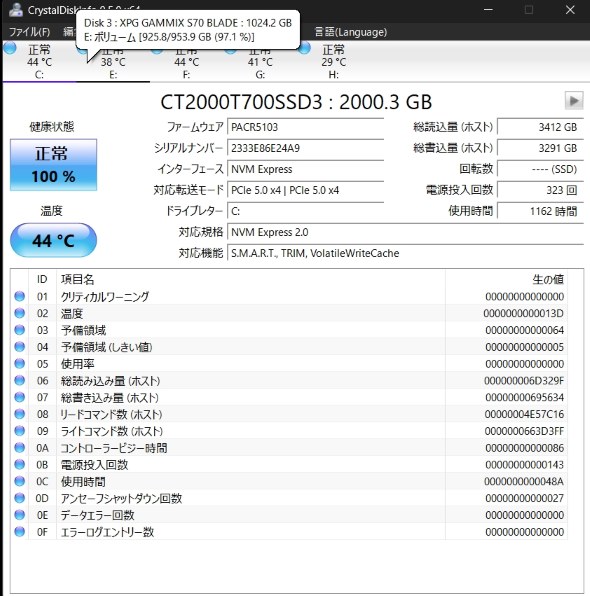Select the H: drive tab at 29 °C
Image resolution: width=590 pixels, height=596 pixels.
[x=333, y=61]
